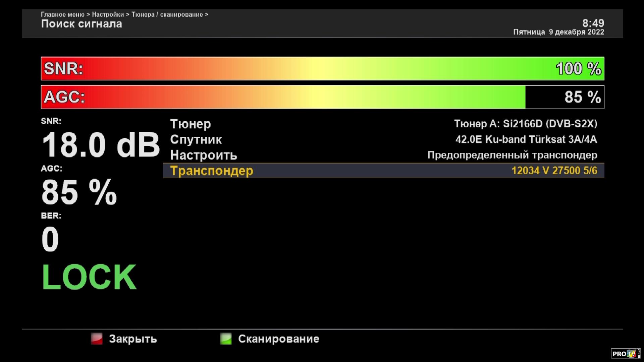Click the Поиск сигнала screen title

(x=82, y=24)
